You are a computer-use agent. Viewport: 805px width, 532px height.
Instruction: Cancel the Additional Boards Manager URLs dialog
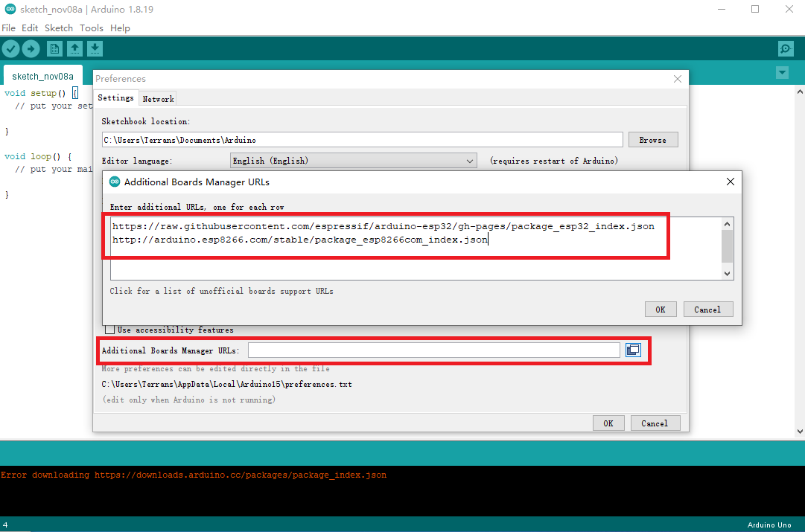707,310
